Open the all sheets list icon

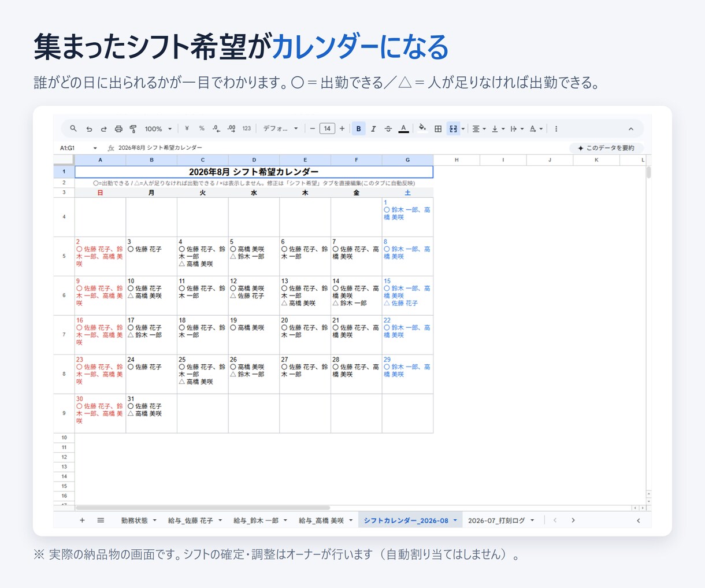coord(101,520)
